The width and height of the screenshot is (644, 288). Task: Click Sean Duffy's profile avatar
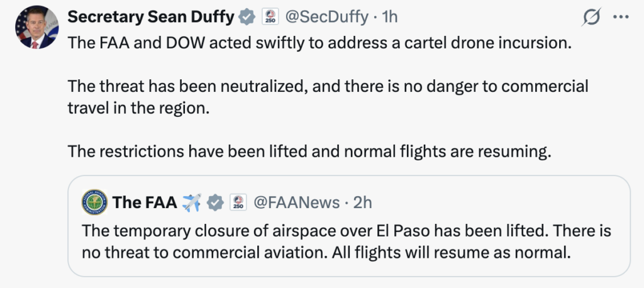coord(35,28)
